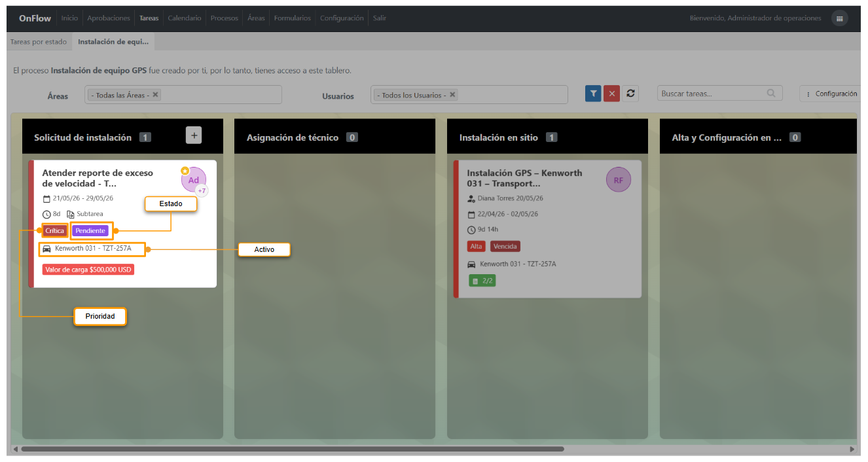868x462 pixels.
Task: Click the Subtarea icon on the Atender reporte card
Action: click(x=70, y=214)
